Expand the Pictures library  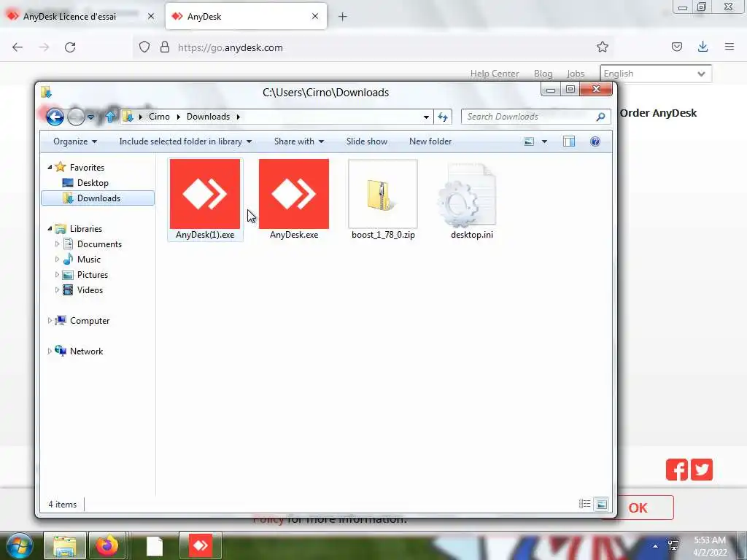click(x=57, y=275)
